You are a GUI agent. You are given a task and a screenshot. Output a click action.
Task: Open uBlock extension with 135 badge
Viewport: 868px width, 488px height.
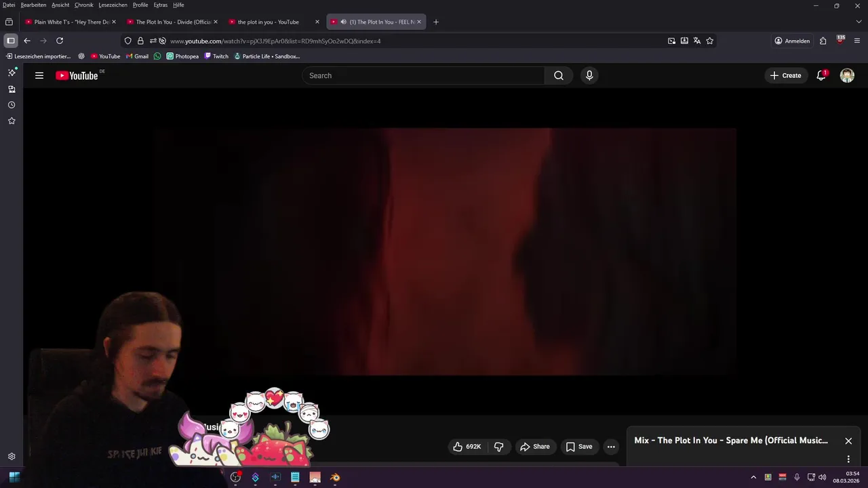840,40
